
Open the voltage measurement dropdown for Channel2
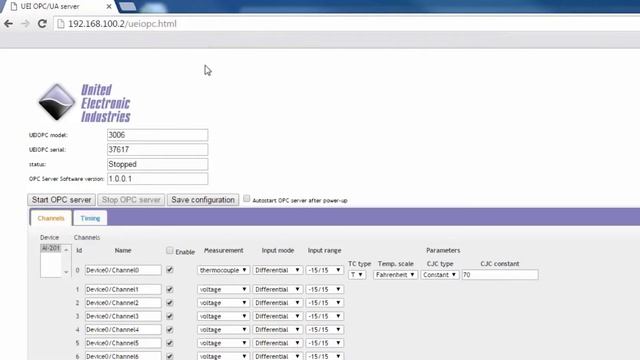point(223,303)
